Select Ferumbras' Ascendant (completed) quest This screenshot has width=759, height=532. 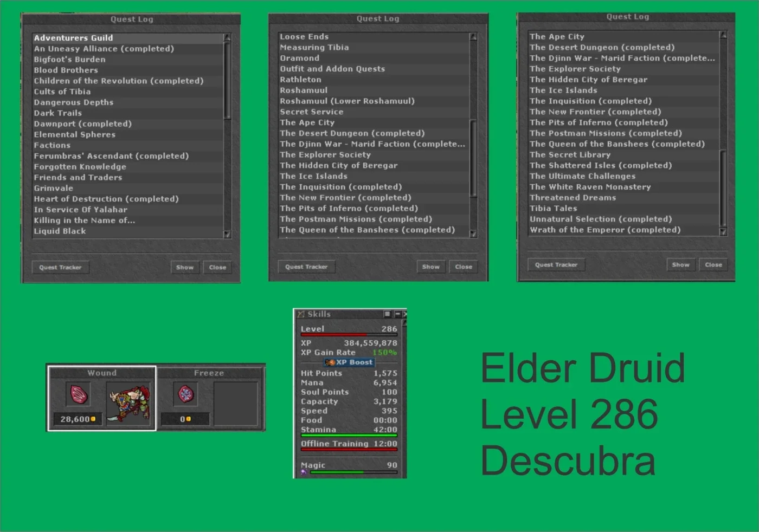point(127,156)
